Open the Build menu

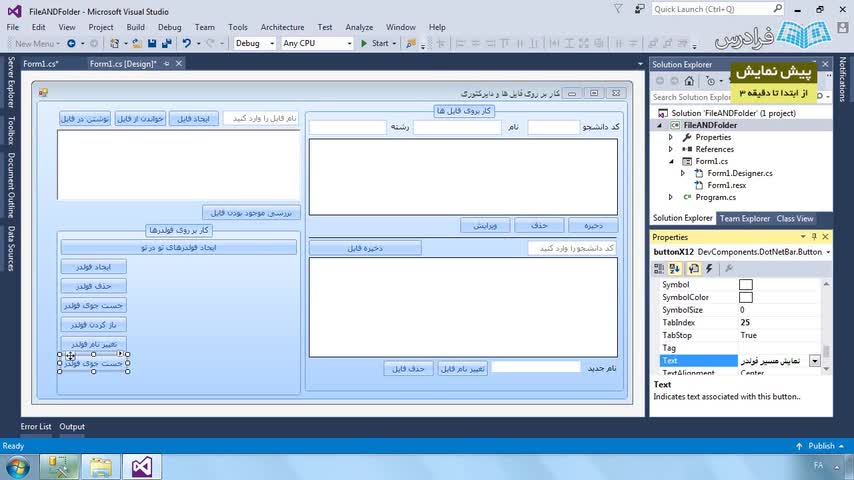(136, 27)
